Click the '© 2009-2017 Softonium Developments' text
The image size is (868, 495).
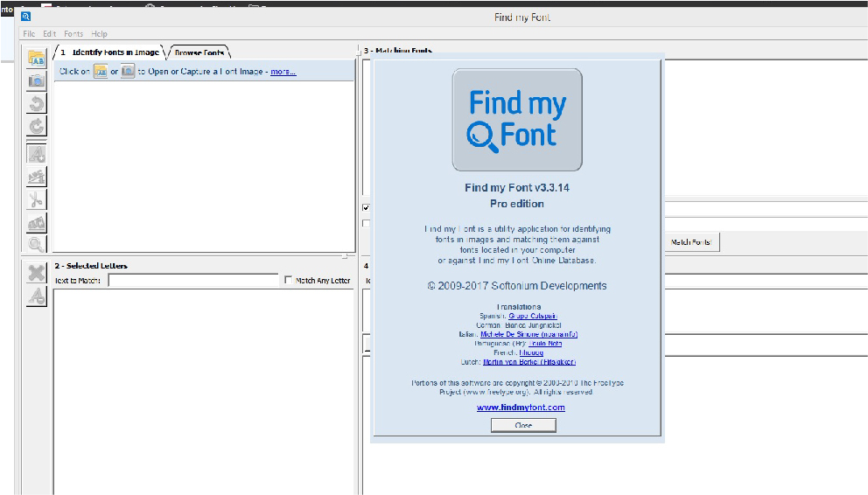(517, 286)
